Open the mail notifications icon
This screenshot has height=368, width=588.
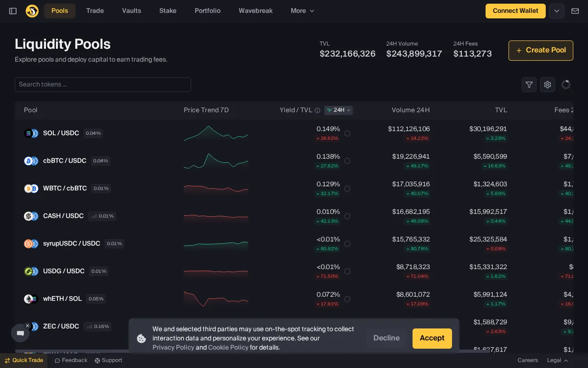coord(575,11)
